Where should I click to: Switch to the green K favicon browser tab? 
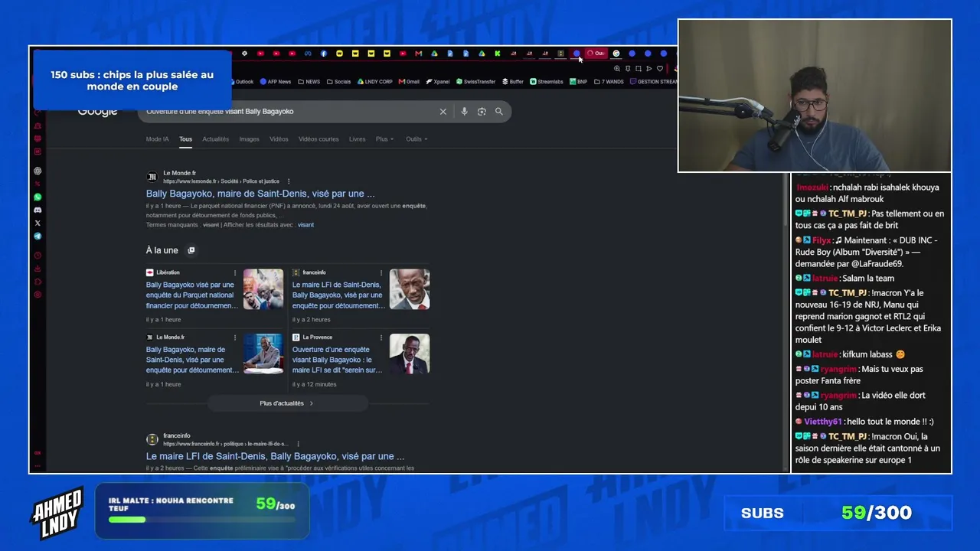498,54
